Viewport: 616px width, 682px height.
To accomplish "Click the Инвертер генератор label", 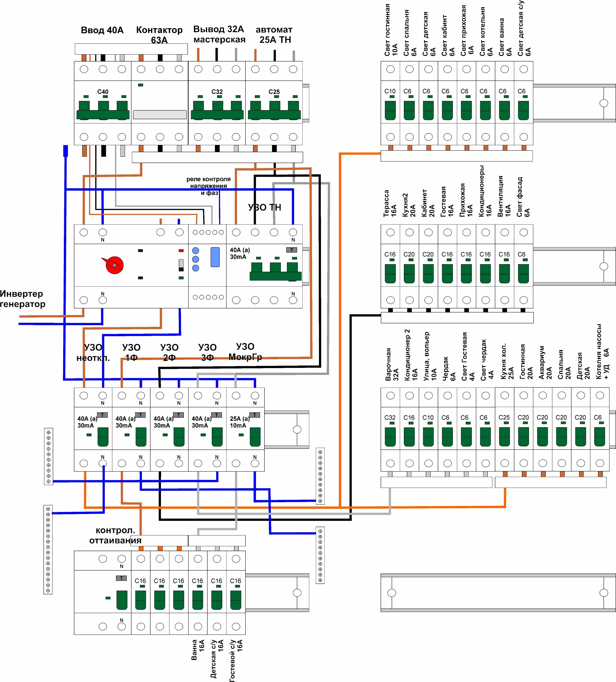I will (x=23, y=299).
